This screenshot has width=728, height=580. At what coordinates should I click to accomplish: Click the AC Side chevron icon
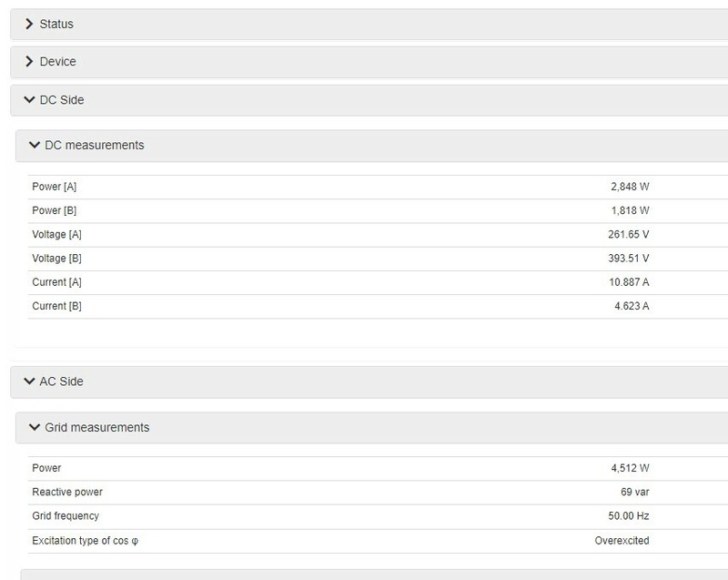pyautogui.click(x=30, y=382)
